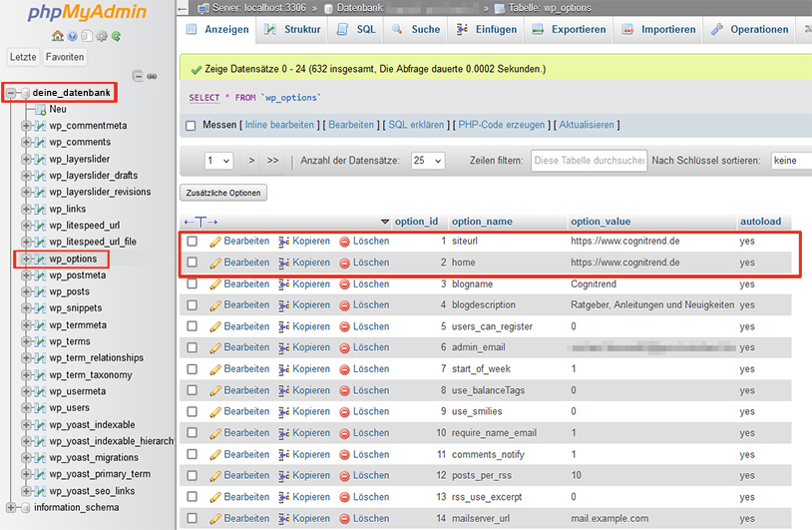The width and height of the screenshot is (812, 530).
Task: Click the Zeilen filtern search field
Action: click(x=589, y=161)
